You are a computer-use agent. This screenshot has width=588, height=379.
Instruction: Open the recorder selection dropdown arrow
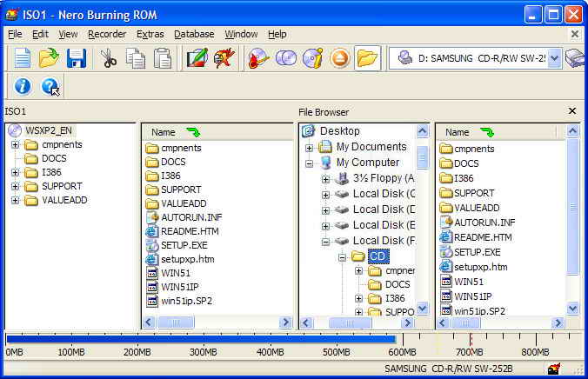[555, 58]
